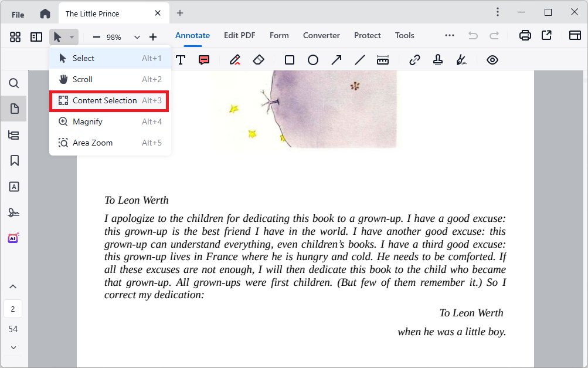Open the AI assistant from the sidebar

coord(13,238)
